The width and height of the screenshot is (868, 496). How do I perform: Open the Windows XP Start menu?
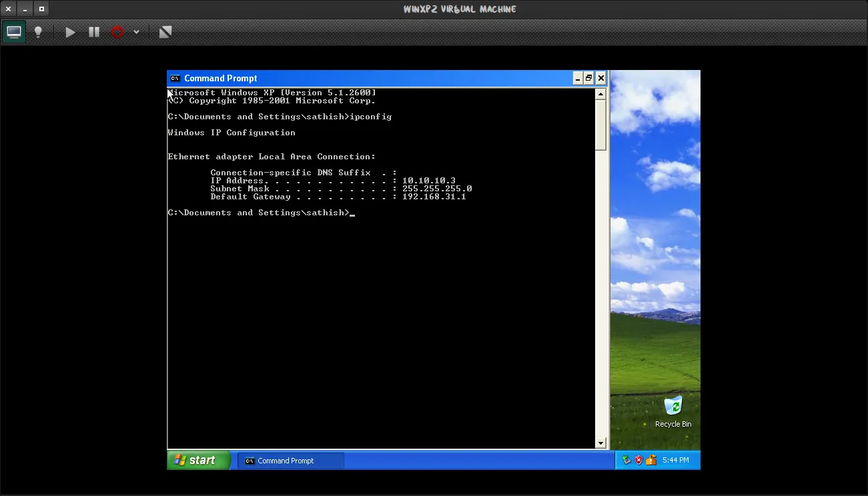click(199, 460)
